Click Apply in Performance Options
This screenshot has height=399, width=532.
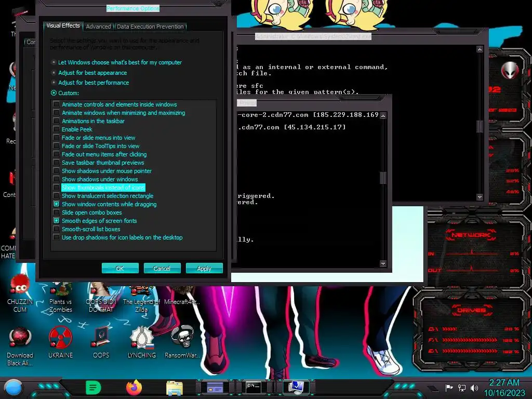coord(204,269)
